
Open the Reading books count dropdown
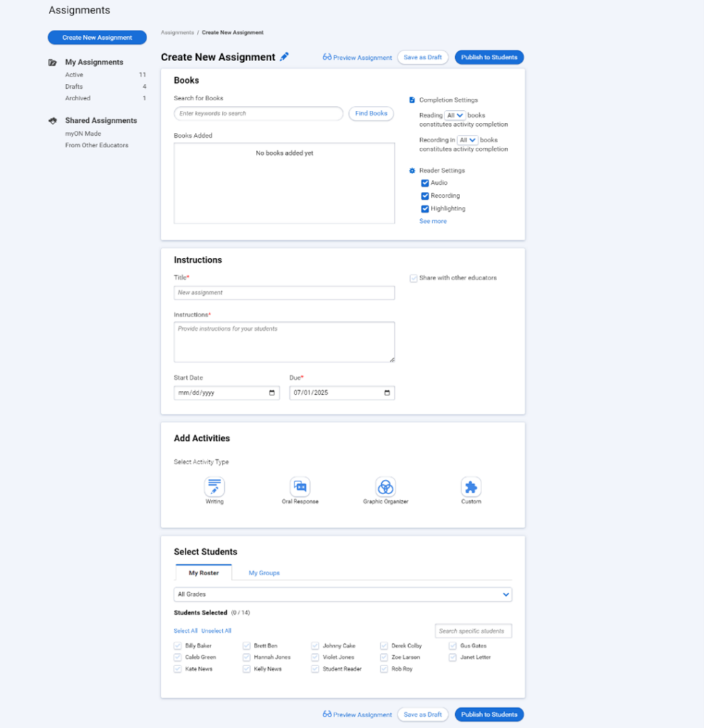coord(455,115)
